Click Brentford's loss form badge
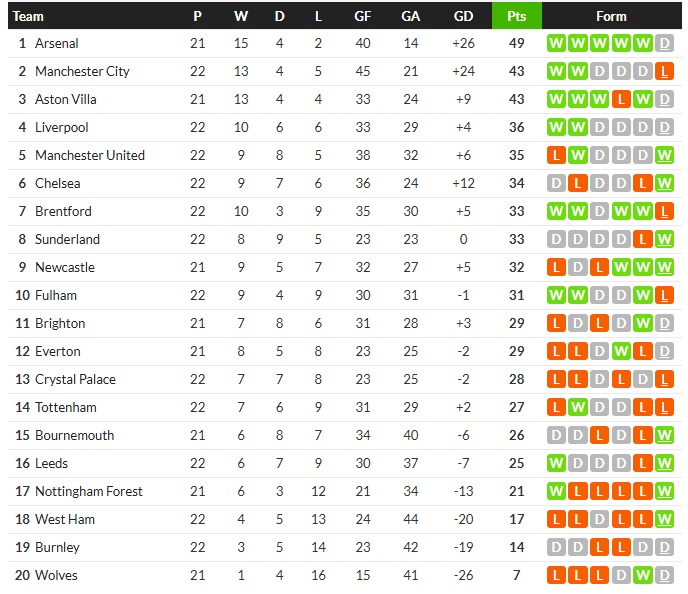This screenshot has width=688, height=594. click(x=666, y=211)
